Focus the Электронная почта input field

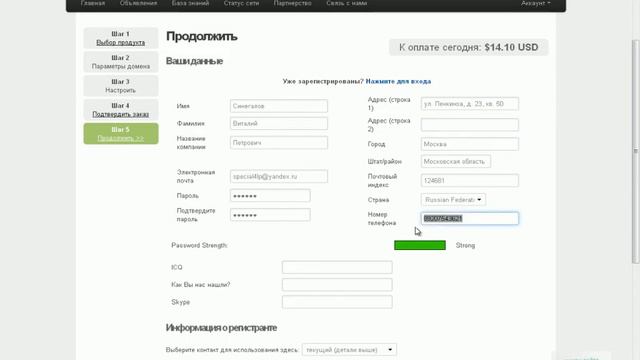tap(279, 176)
